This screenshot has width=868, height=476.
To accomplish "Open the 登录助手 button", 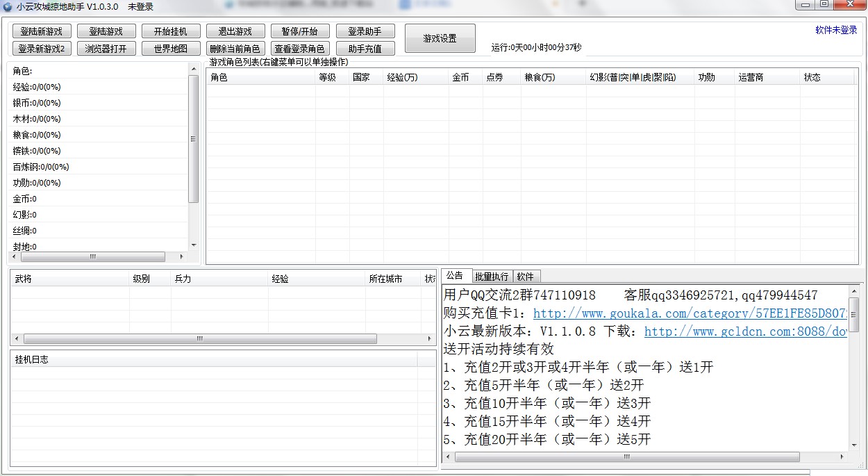I will tap(365, 31).
